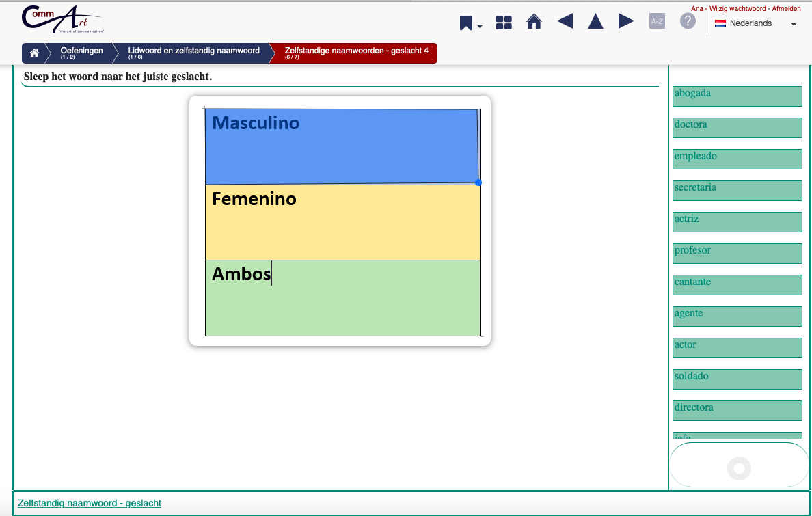Click the blue handle on Masculino box
Viewport: 812px width, 516px height.
pos(478,182)
